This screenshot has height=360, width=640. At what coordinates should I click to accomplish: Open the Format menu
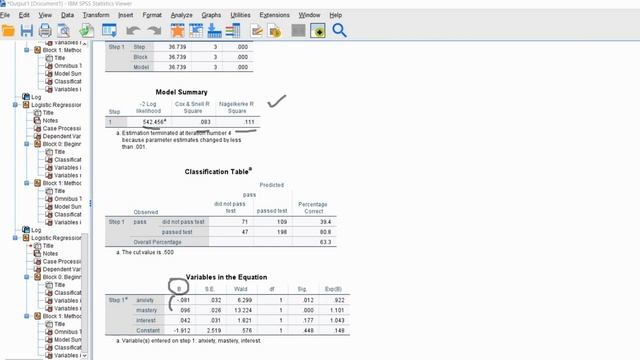tap(152, 15)
